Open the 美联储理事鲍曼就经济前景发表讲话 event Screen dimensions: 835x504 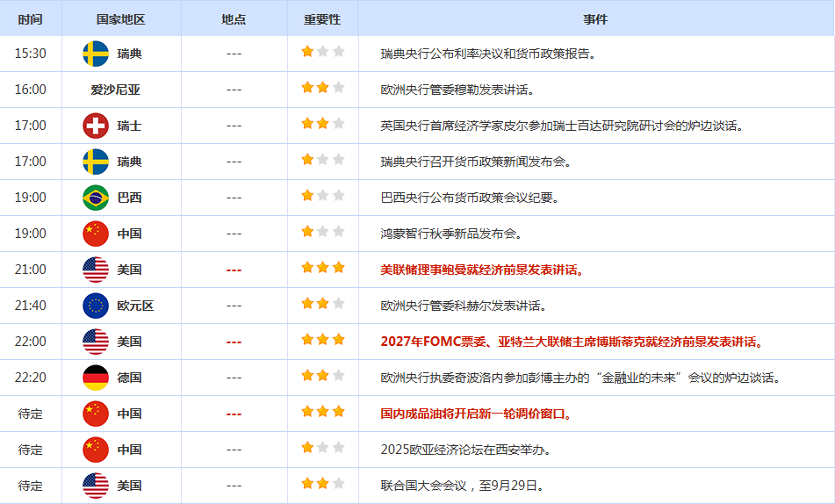[482, 270]
